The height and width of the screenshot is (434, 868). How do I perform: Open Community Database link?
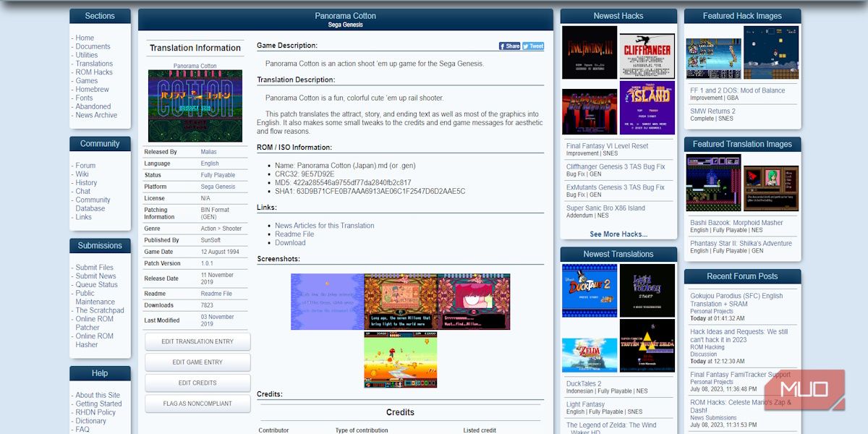tap(93, 204)
